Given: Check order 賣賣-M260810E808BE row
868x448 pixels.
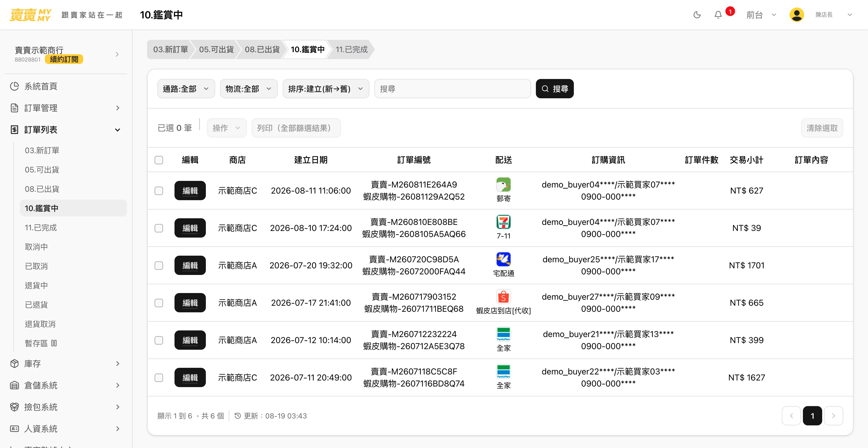Looking at the screenshot, I should (x=159, y=228).
